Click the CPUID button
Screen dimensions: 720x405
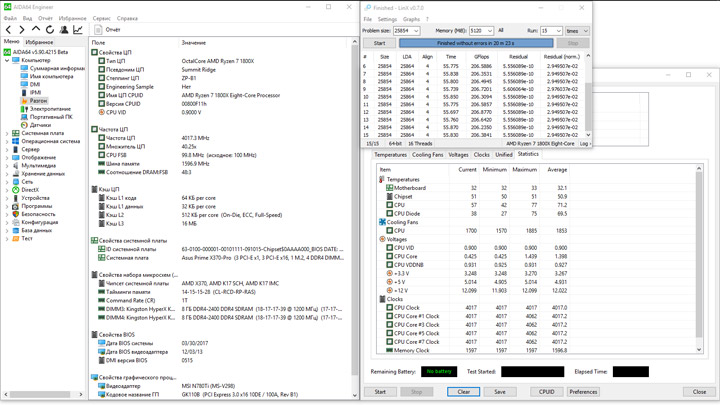pyautogui.click(x=545, y=392)
